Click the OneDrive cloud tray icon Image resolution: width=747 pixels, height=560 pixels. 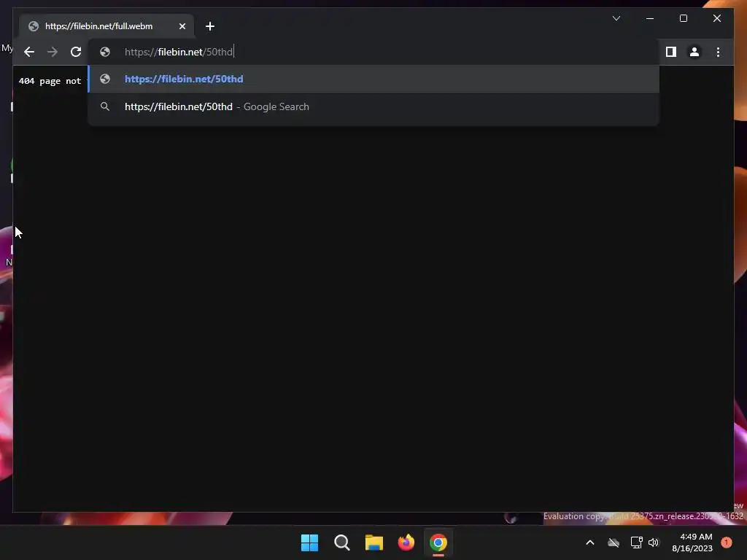[614, 542]
